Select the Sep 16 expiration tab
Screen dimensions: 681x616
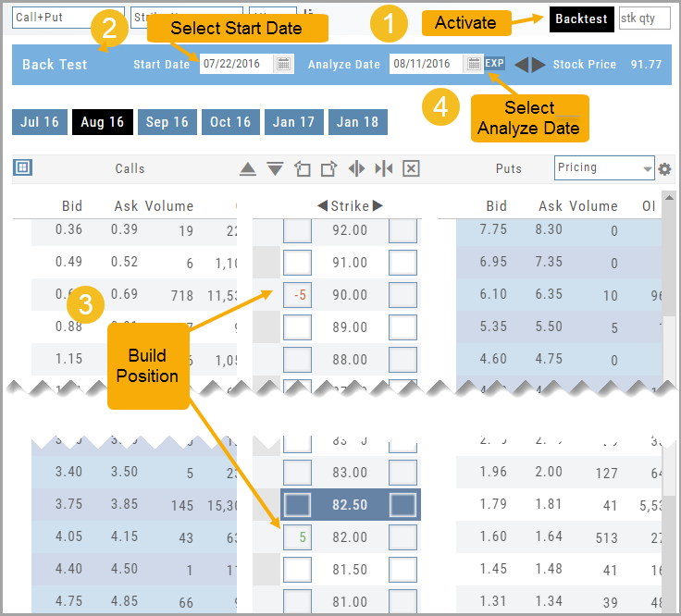coord(167,122)
